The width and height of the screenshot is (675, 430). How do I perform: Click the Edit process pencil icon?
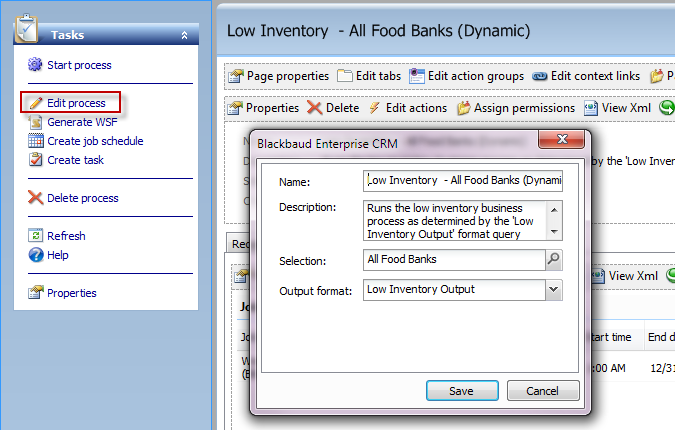pos(36,103)
